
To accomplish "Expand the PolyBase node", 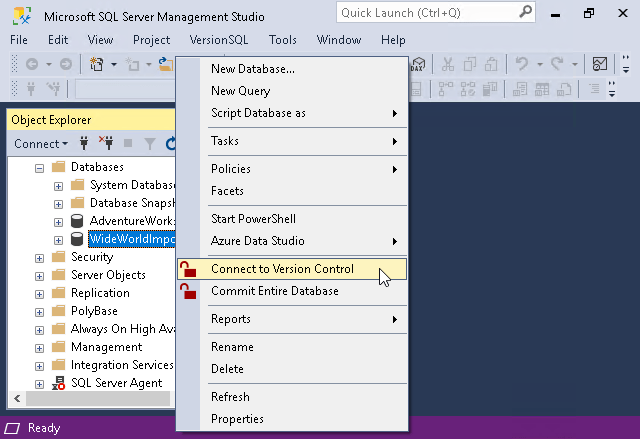I will point(39,312).
